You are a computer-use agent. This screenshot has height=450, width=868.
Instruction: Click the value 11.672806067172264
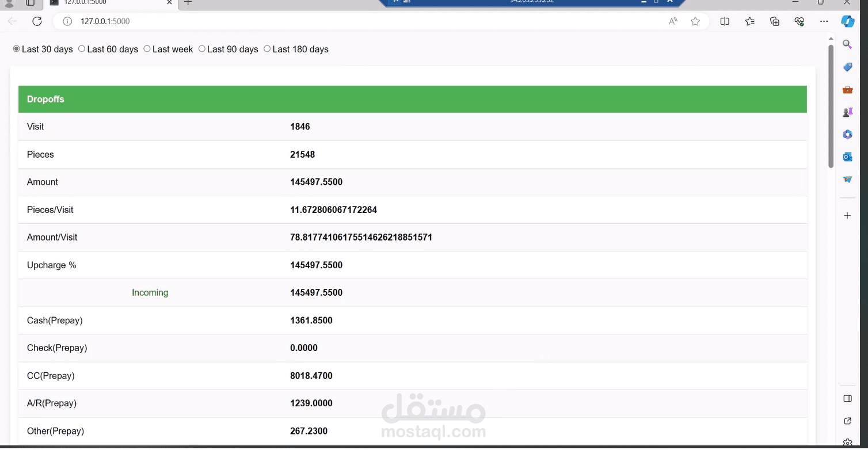(333, 209)
